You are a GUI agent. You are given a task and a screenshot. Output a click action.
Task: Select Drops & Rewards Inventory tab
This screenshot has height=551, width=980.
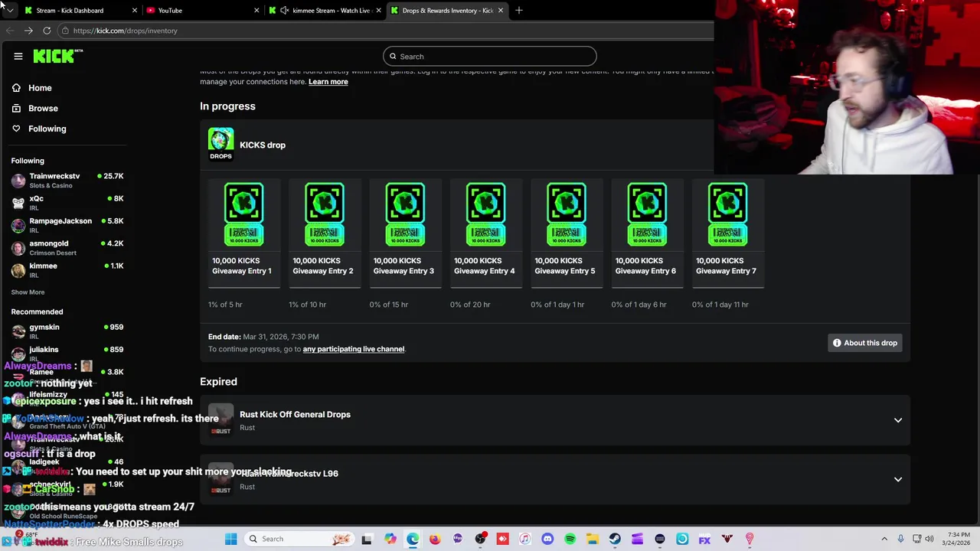tap(447, 11)
